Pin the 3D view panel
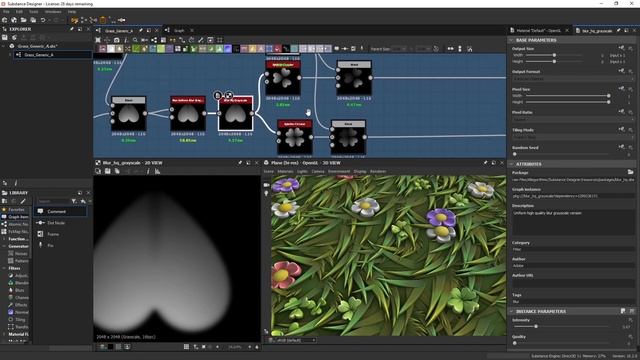This screenshot has height=360, width=640. pyautogui.click(x=485, y=162)
